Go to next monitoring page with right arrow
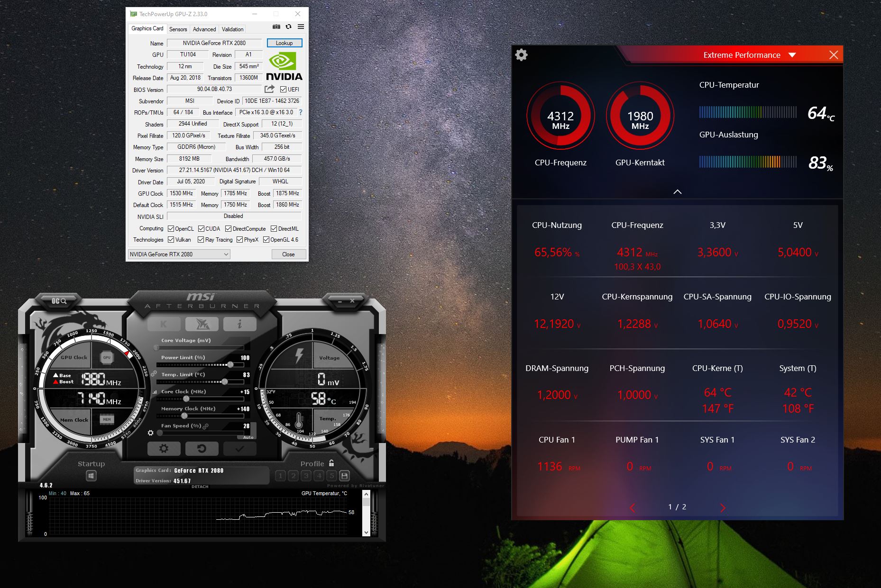The height and width of the screenshot is (588, 881). point(723,508)
